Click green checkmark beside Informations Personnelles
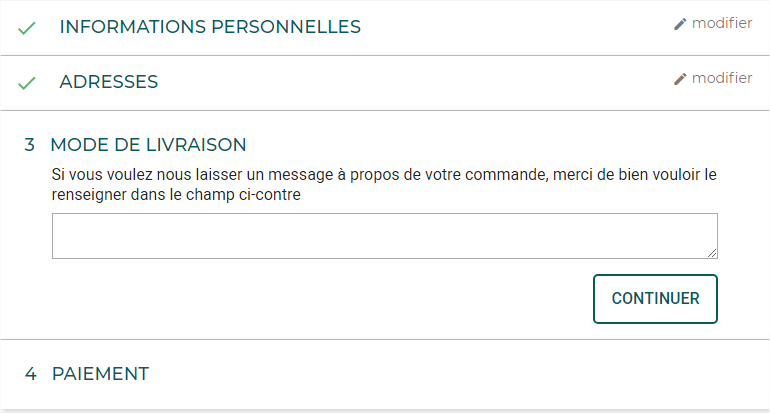The height and width of the screenshot is (413, 770). (x=27, y=28)
